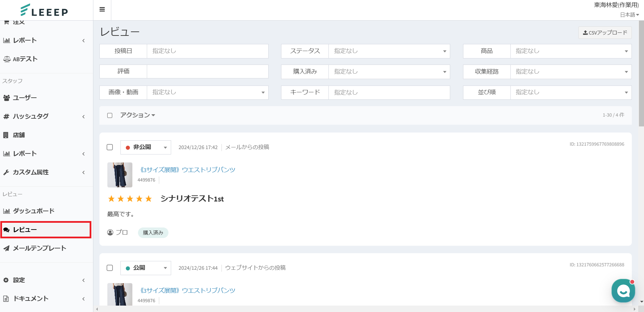Click the star rating of シナリオテスト1st
The image size is (644, 312).
(130, 199)
